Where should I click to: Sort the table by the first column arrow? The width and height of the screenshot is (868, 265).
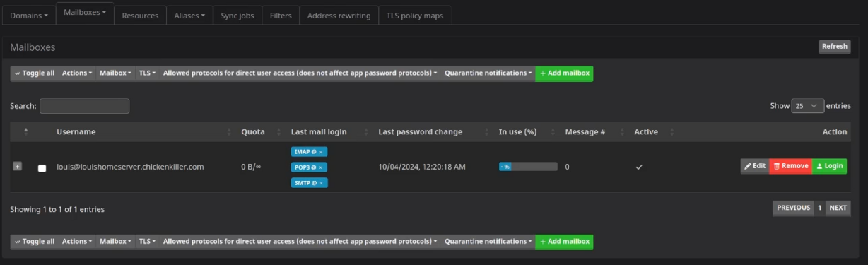(x=26, y=131)
